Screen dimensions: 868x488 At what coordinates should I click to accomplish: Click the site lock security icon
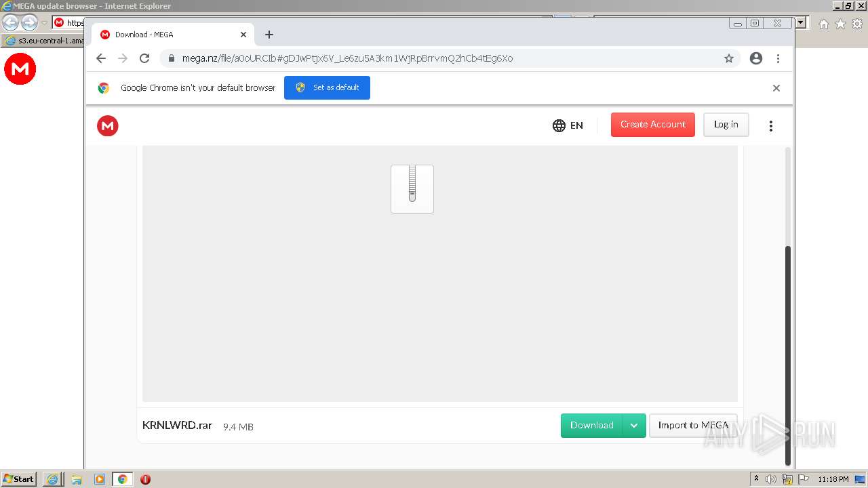pyautogui.click(x=171, y=58)
